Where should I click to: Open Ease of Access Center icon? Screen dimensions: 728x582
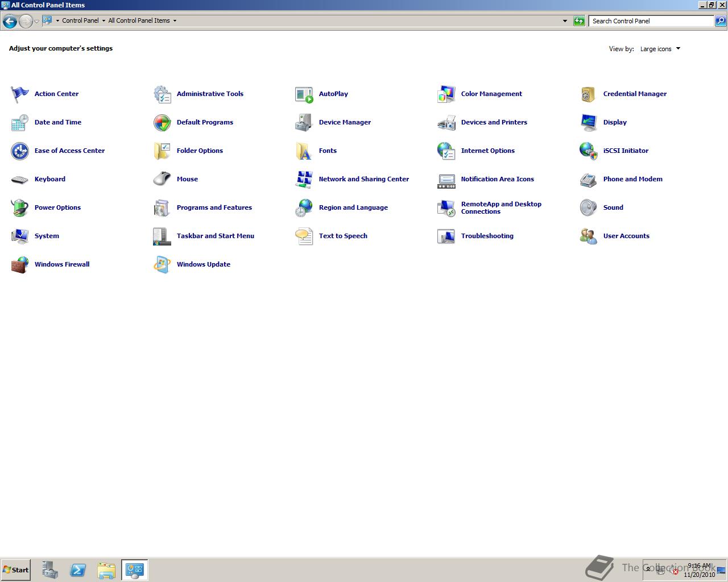pos(20,151)
